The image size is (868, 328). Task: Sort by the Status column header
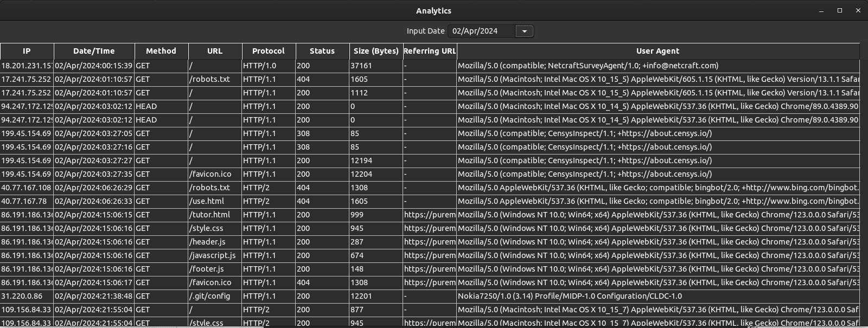click(x=322, y=51)
